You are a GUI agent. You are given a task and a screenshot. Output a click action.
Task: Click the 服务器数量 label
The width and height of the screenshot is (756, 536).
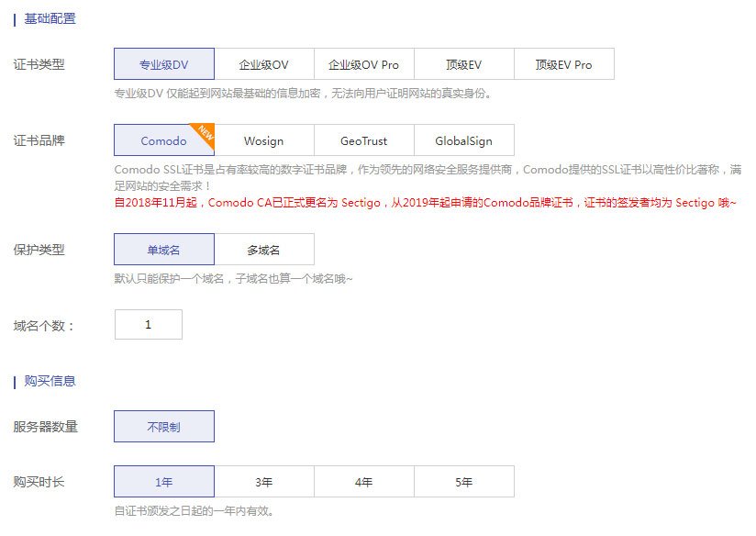click(45, 427)
